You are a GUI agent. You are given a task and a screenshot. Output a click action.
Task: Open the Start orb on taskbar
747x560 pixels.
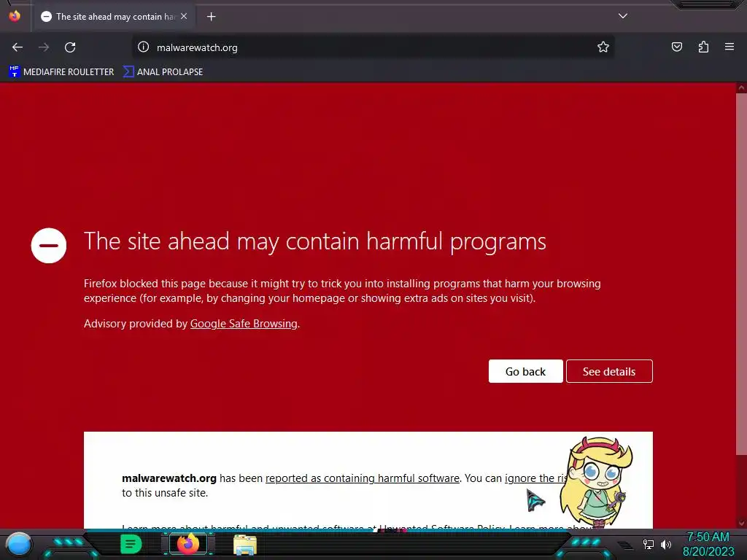pyautogui.click(x=19, y=545)
